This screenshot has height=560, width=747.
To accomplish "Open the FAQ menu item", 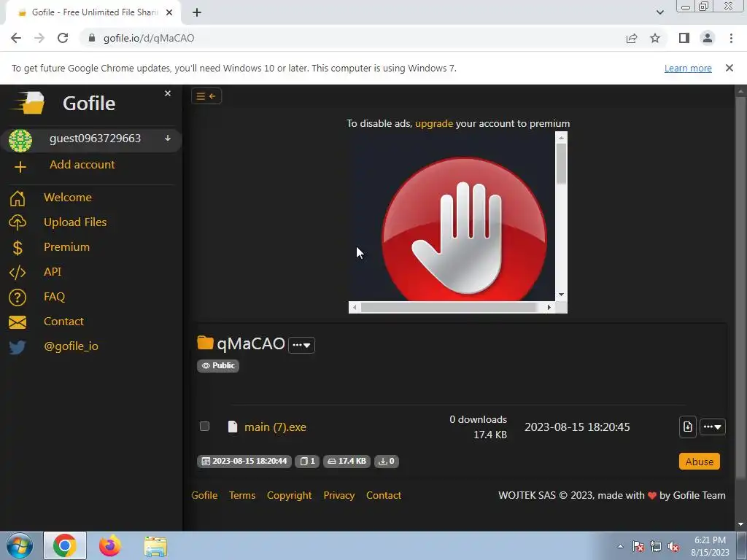I will (54, 297).
